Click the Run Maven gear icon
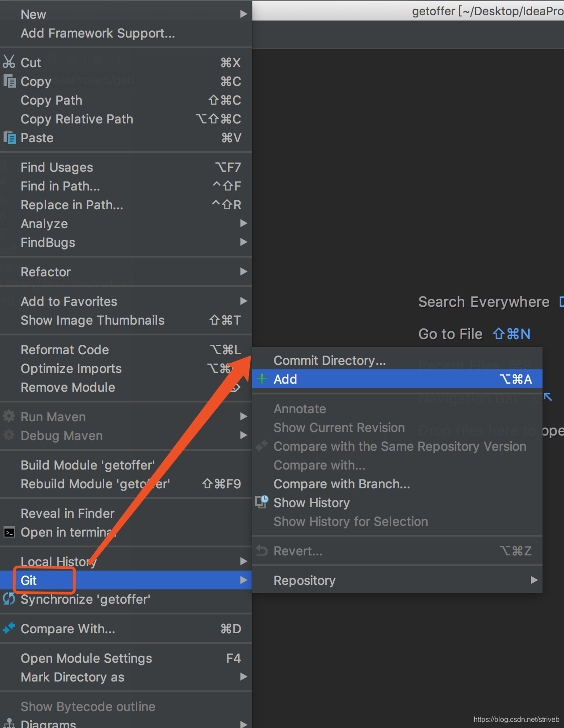This screenshot has width=564, height=728. tap(9, 416)
